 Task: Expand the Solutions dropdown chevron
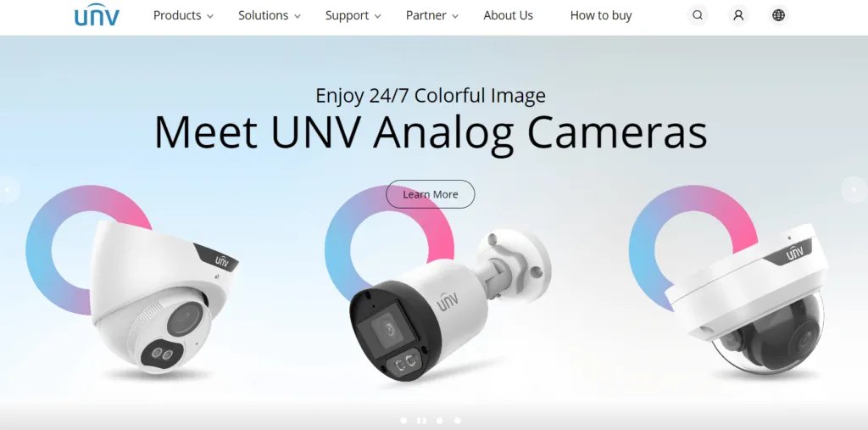298,17
